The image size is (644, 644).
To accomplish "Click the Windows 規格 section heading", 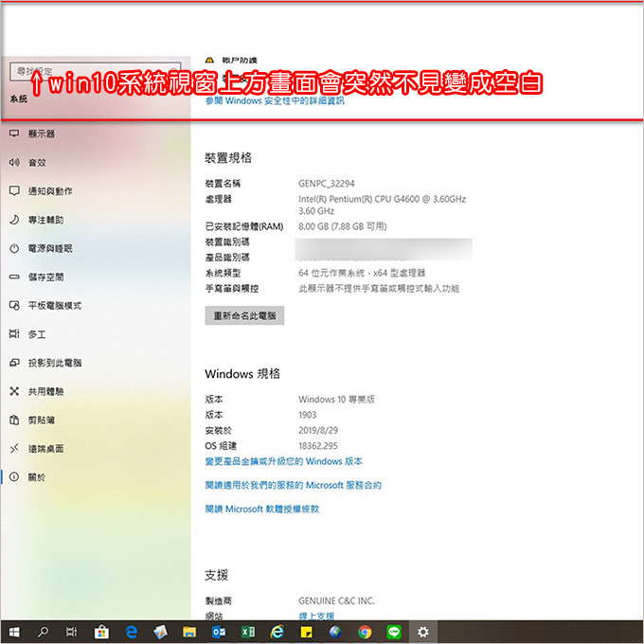I will 242,374.
